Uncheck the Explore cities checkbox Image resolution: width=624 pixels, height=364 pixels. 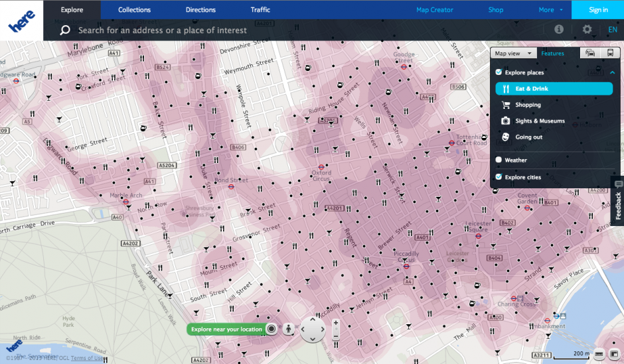click(499, 177)
